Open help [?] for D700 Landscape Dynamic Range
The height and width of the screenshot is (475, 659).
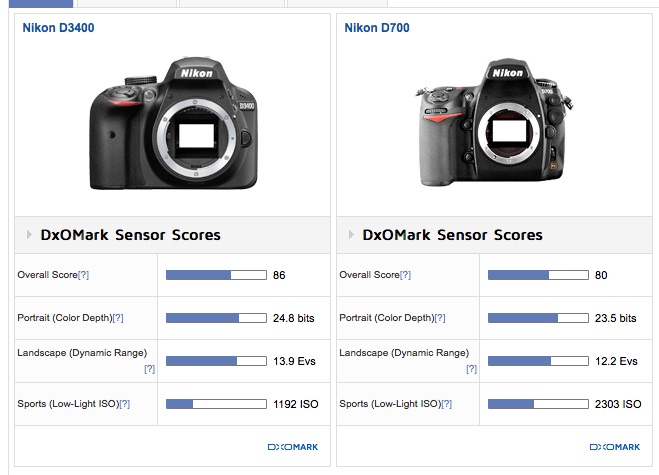[x=472, y=369]
